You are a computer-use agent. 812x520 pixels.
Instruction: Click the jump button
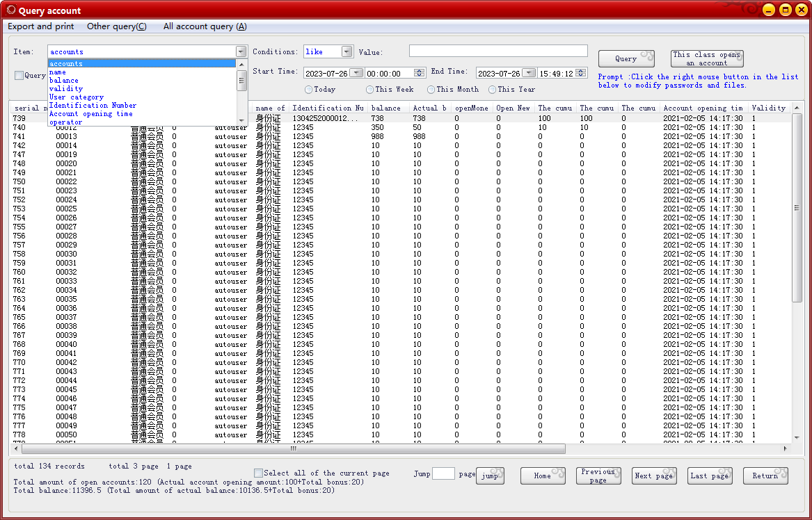(x=490, y=476)
